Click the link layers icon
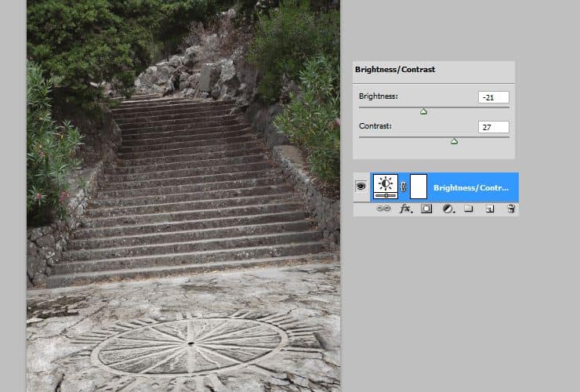Screen dimensions: 580x392 (384, 209)
